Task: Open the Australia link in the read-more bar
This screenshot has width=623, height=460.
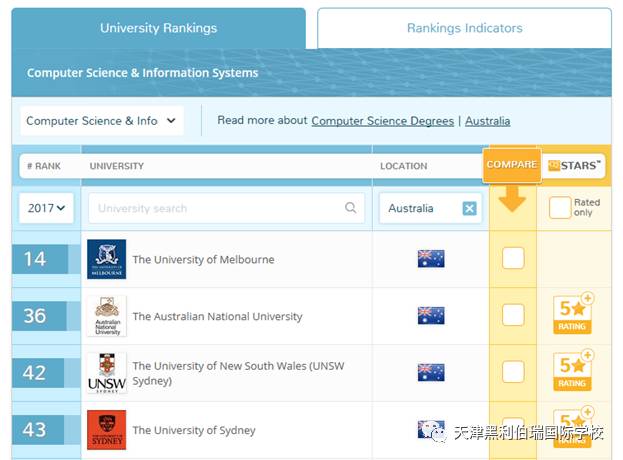Action: (488, 121)
